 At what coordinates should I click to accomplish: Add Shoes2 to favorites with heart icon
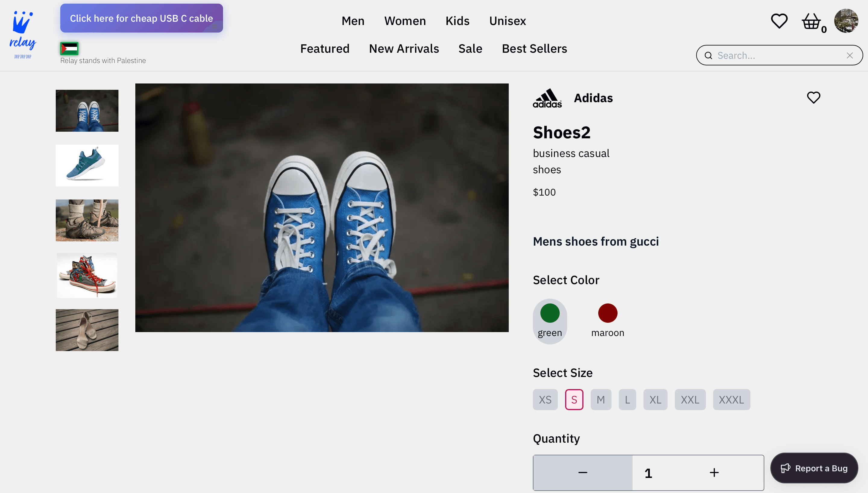coord(813,98)
